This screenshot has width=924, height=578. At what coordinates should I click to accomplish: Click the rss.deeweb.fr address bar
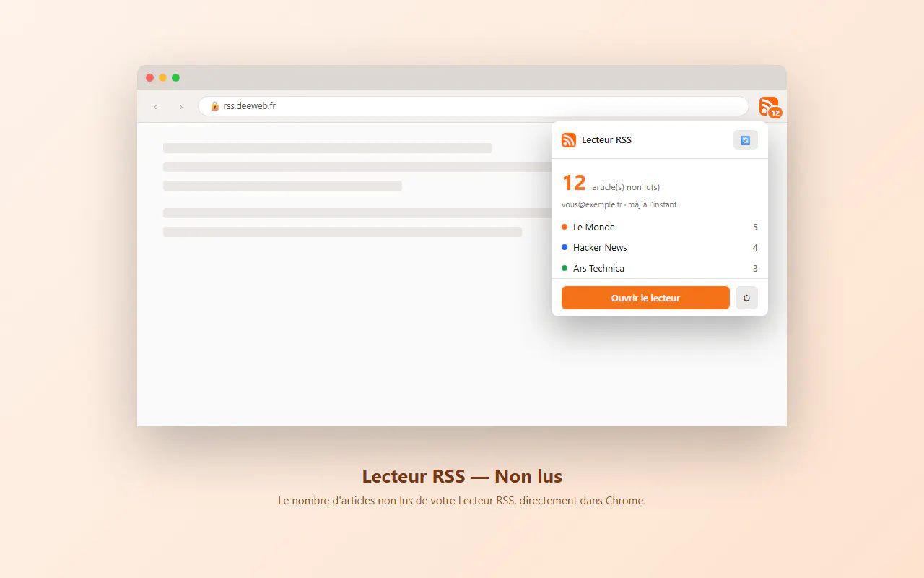(474, 106)
